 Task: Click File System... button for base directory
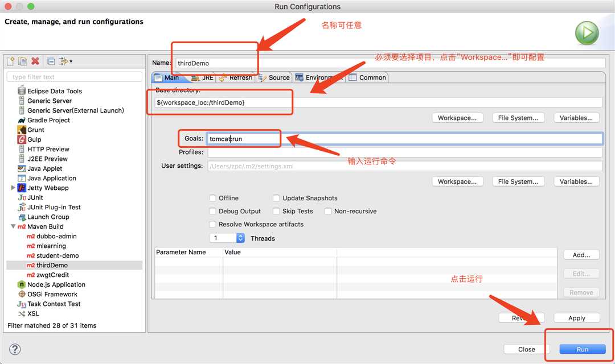[518, 118]
